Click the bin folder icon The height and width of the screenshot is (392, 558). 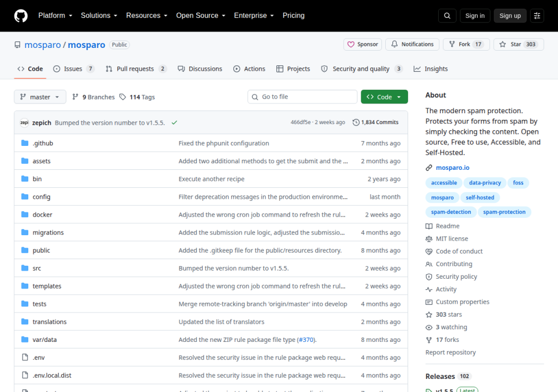coord(25,179)
